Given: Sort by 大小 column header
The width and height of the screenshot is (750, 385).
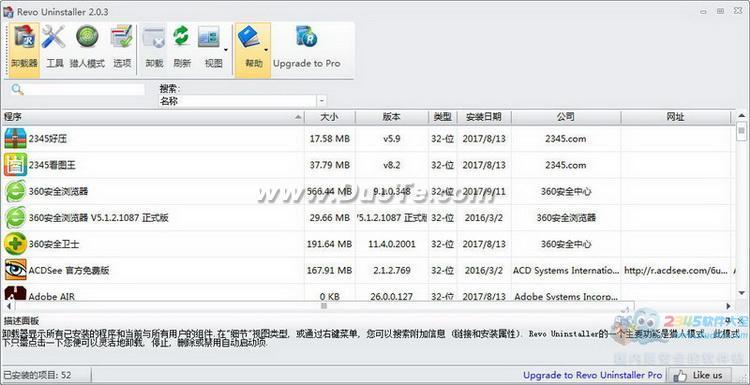Looking at the screenshot, I should [x=330, y=117].
